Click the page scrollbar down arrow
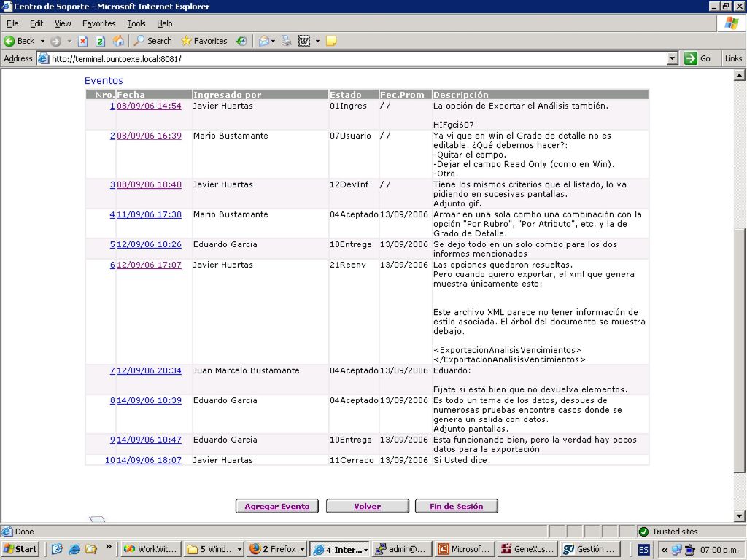The image size is (747, 560). (x=740, y=516)
